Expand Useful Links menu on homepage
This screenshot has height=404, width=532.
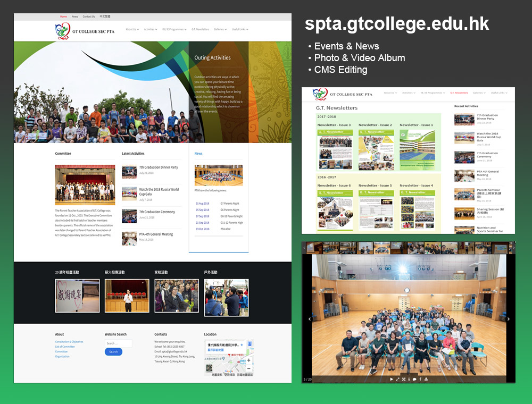click(x=240, y=29)
